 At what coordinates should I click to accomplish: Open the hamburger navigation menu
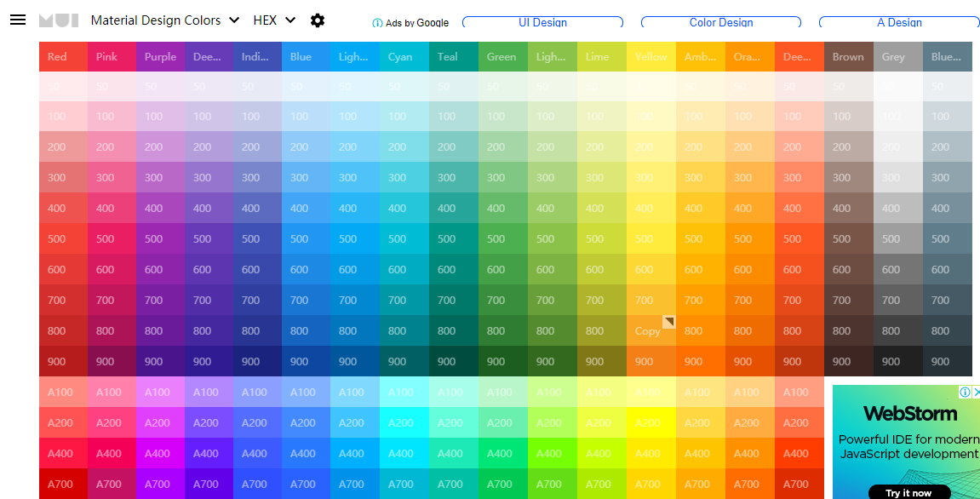tap(18, 20)
